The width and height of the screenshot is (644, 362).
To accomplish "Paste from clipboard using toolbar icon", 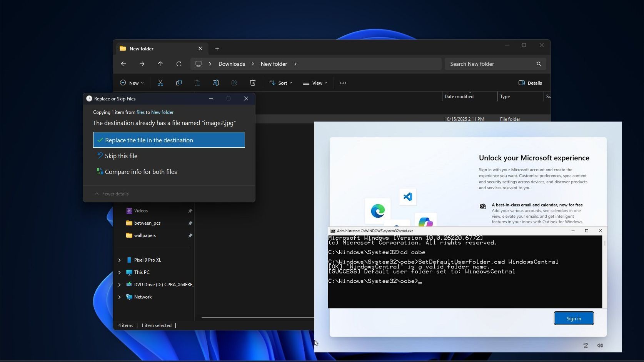I will [x=197, y=83].
